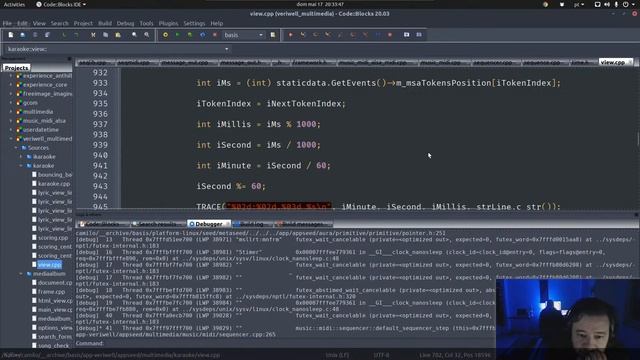The width and height of the screenshot is (640, 360).
Task: Click the Cut scissors icon
Action: pyautogui.click(x=93, y=35)
